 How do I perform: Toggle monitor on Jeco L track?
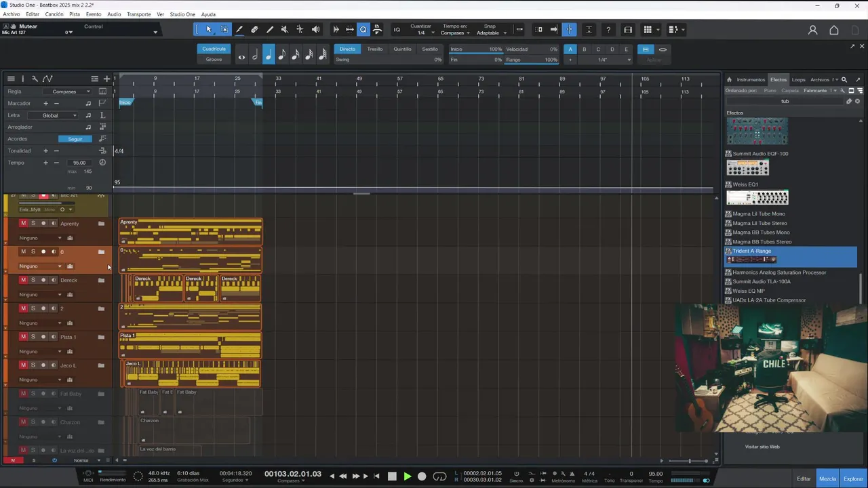(x=54, y=365)
